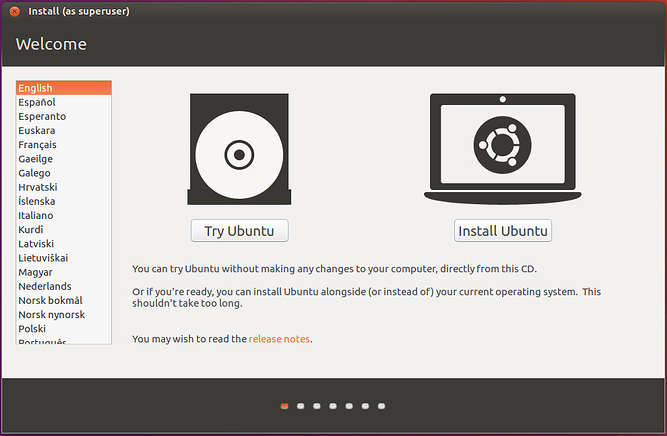
Task: Select Norsk bokmål in the language list
Action: 64,300
